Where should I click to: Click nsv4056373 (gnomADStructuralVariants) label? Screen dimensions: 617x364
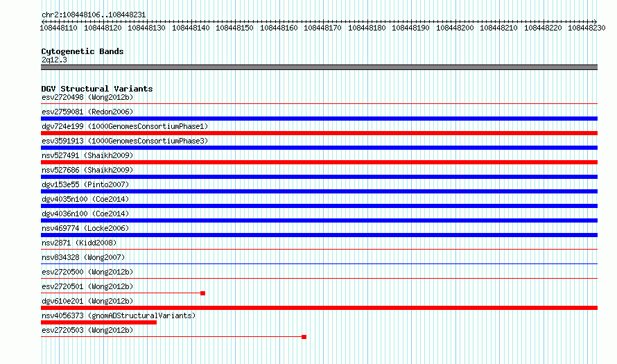119,315
